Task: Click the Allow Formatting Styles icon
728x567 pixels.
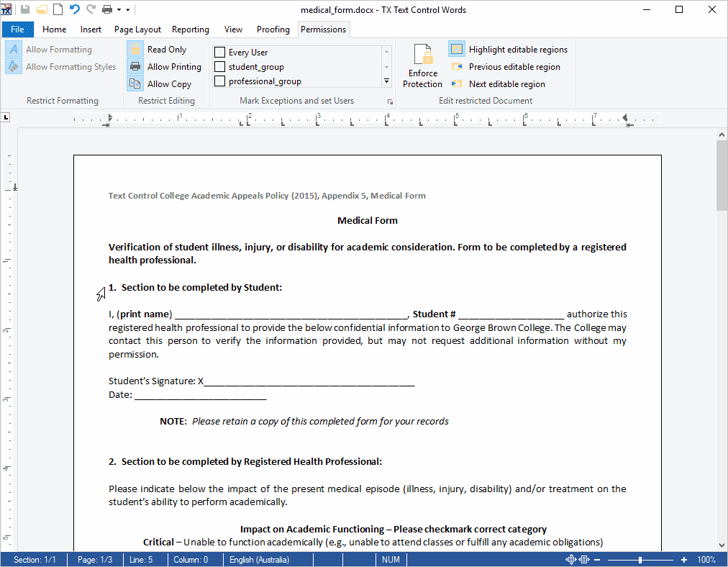Action: pos(14,66)
